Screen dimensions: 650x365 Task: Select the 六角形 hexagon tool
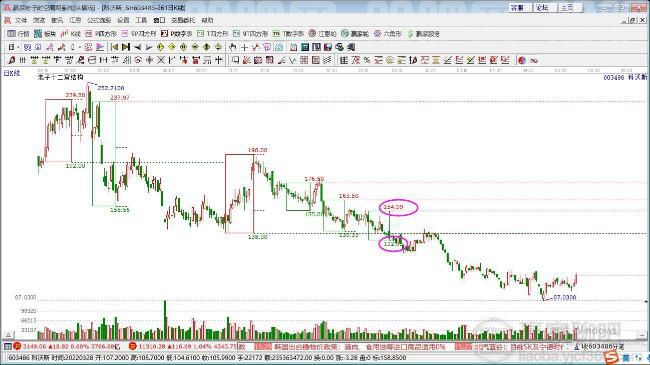point(388,34)
